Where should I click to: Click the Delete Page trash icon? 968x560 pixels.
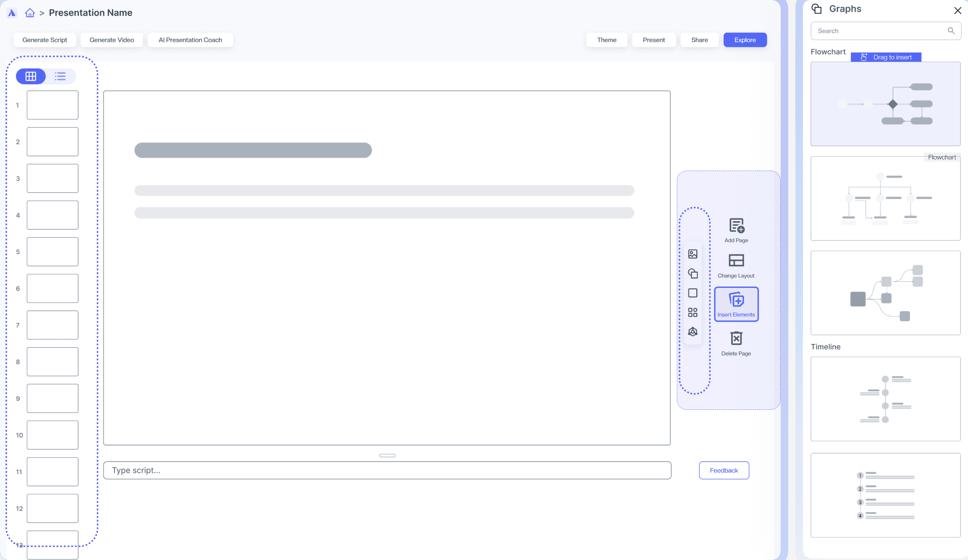tap(736, 338)
